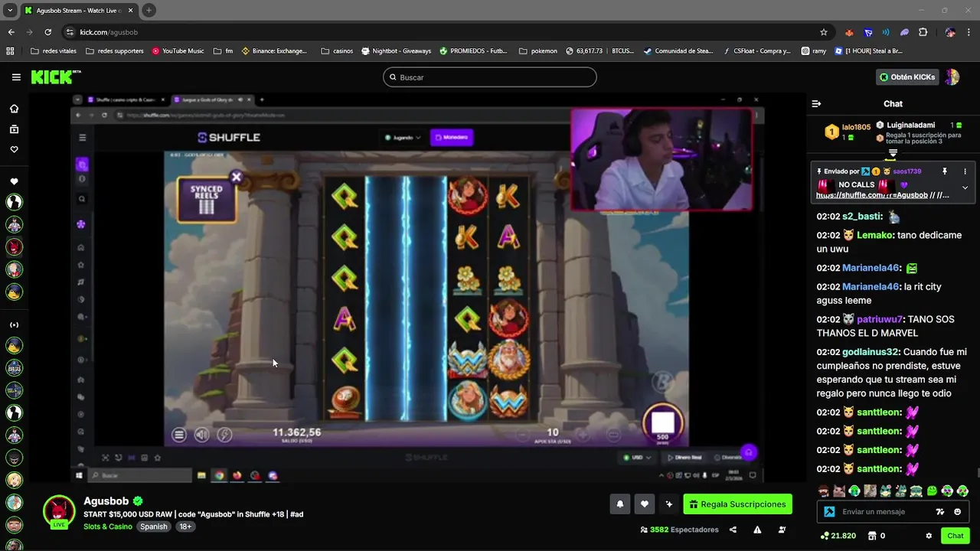The height and width of the screenshot is (551, 980).
Task: Click the user avatar in Kick header
Action: coord(952,77)
